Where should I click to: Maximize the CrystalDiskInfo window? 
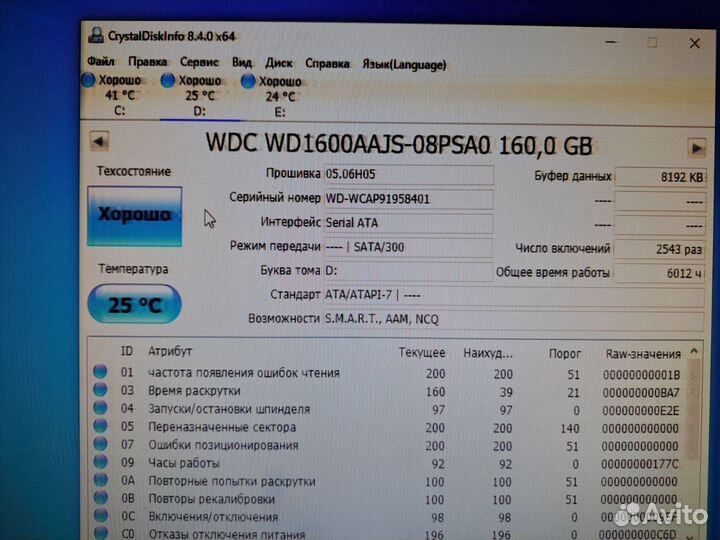(x=652, y=43)
